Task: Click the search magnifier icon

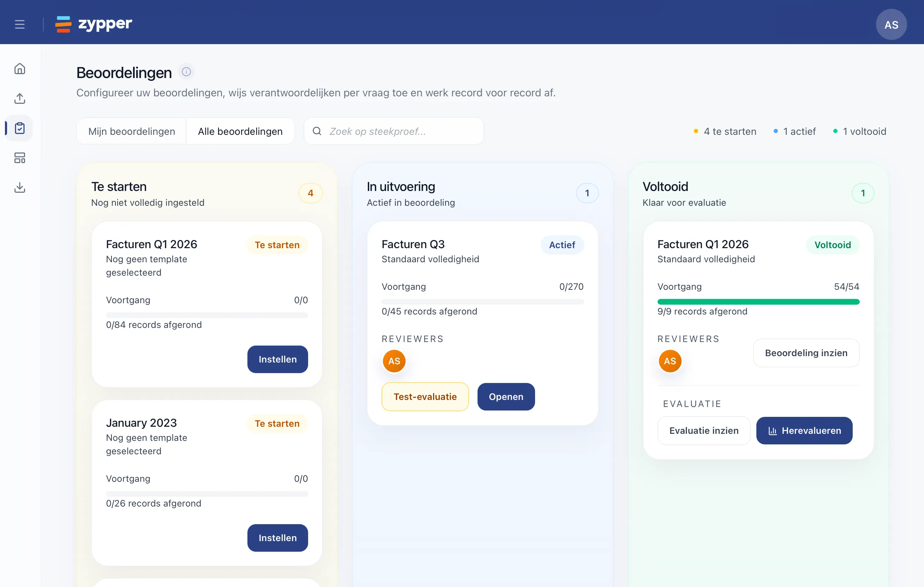Action: tap(317, 131)
